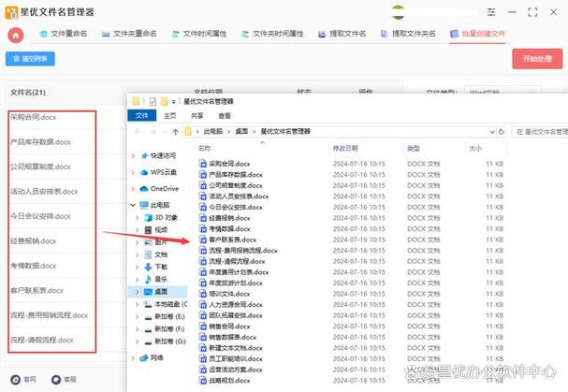Sort files by 大小 column header
This screenshot has width=568, height=392.
pyautogui.click(x=475, y=149)
